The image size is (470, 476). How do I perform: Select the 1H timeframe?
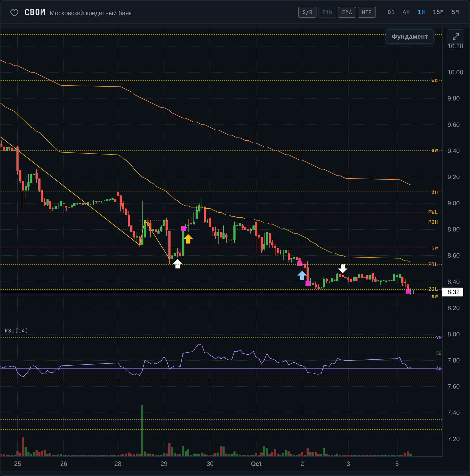(x=421, y=12)
